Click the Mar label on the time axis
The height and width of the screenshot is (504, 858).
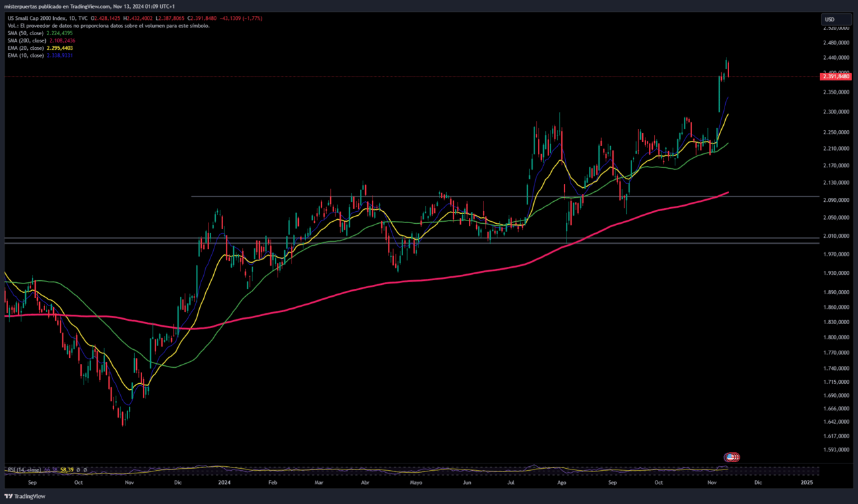[x=319, y=483]
